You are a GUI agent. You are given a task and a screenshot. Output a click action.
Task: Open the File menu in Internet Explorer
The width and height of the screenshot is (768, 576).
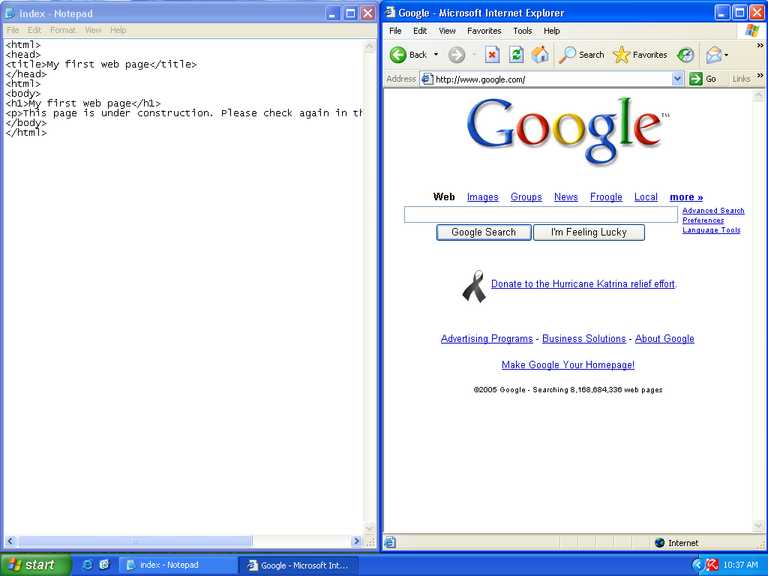[x=395, y=31]
